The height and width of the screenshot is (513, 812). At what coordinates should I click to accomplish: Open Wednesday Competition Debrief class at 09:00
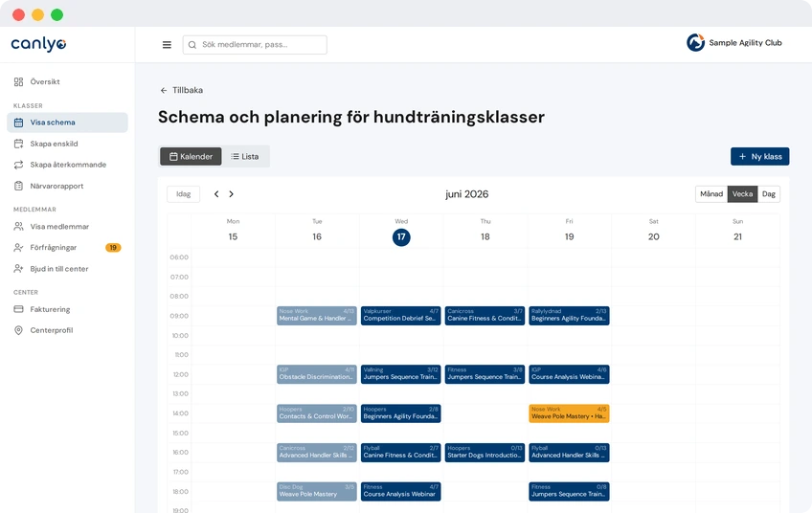pyautogui.click(x=401, y=316)
